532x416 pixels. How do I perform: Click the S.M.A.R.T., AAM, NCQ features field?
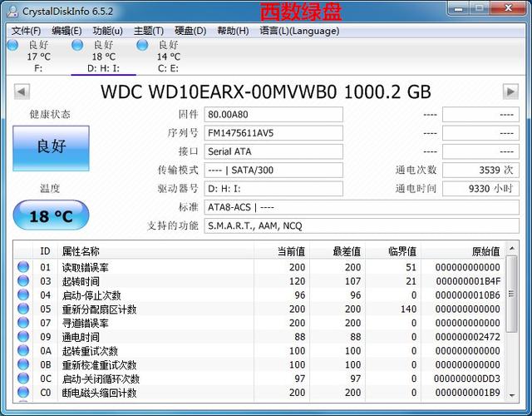click(362, 225)
